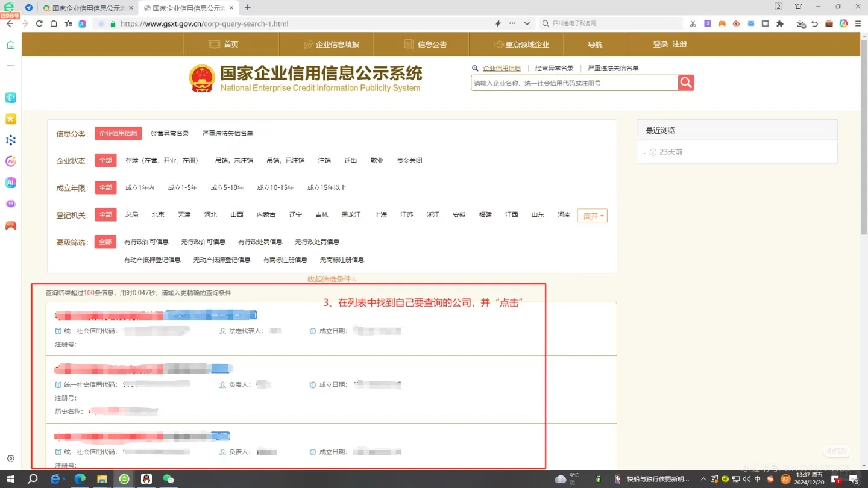Open the scissors screenshot tool in browser toolbar
This screenshot has width=868, height=488.
click(693, 23)
